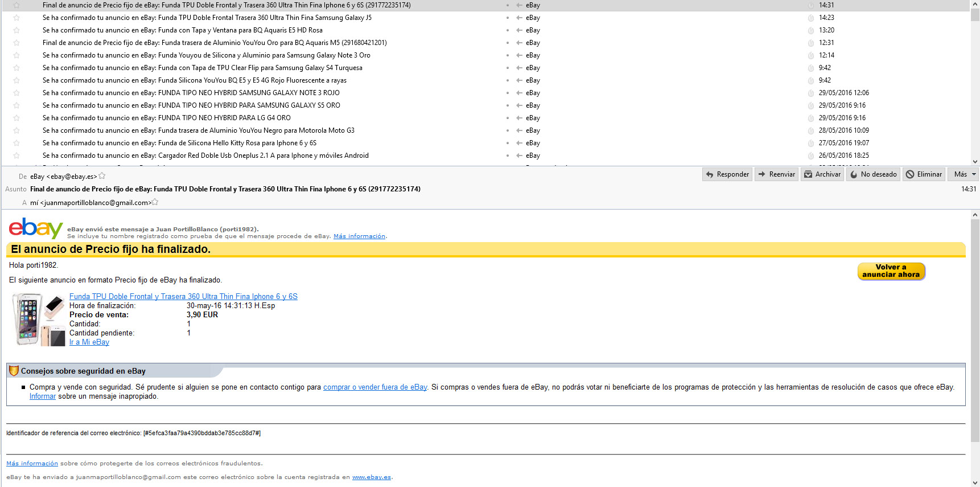Open the comprar o vender fuera de eBay link
The image size is (980, 487).
pyautogui.click(x=375, y=387)
